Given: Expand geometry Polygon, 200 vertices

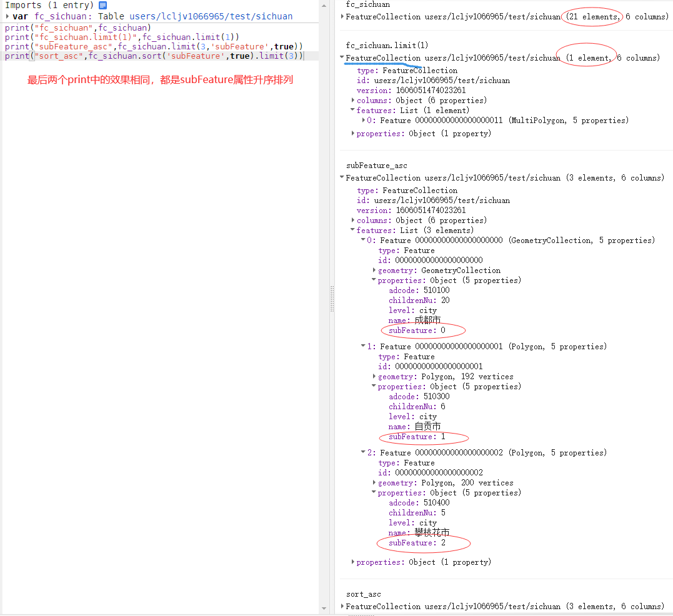Looking at the screenshot, I should [374, 482].
